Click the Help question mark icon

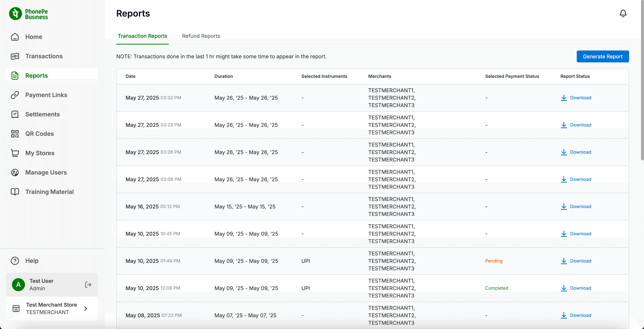[x=15, y=261]
